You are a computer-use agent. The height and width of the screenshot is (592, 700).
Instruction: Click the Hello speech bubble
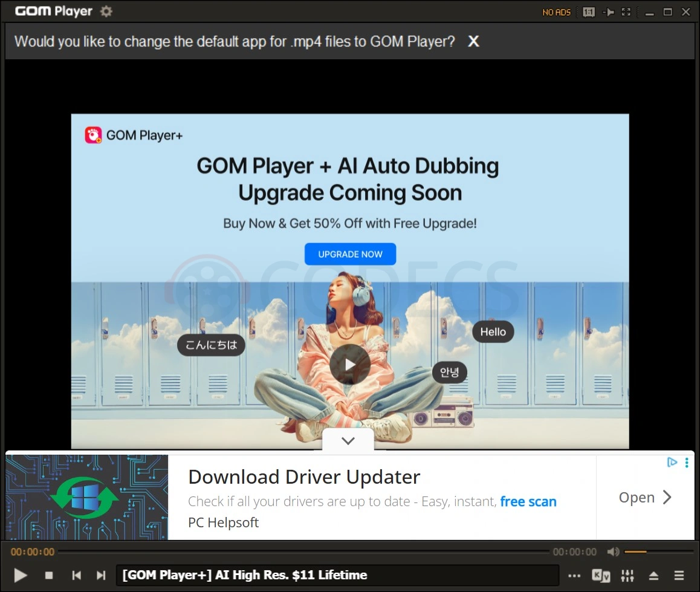(x=493, y=332)
